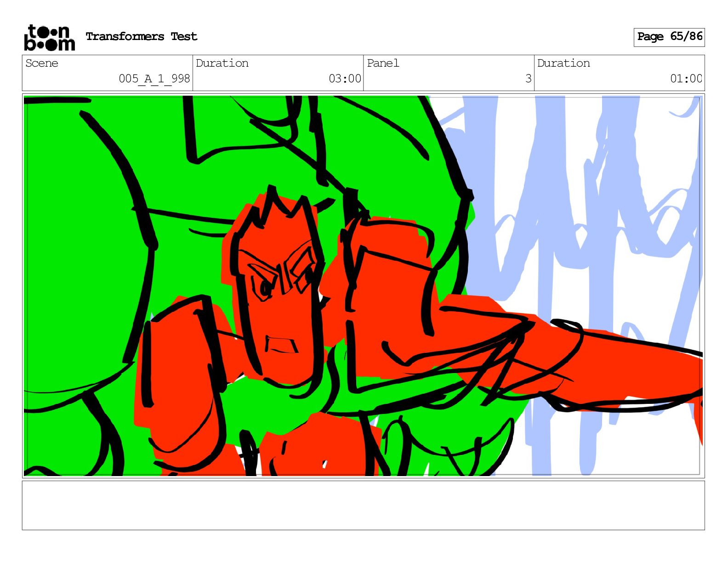This screenshot has width=728, height=563.
Task: Click the Toon Boom logo
Action: point(49,37)
